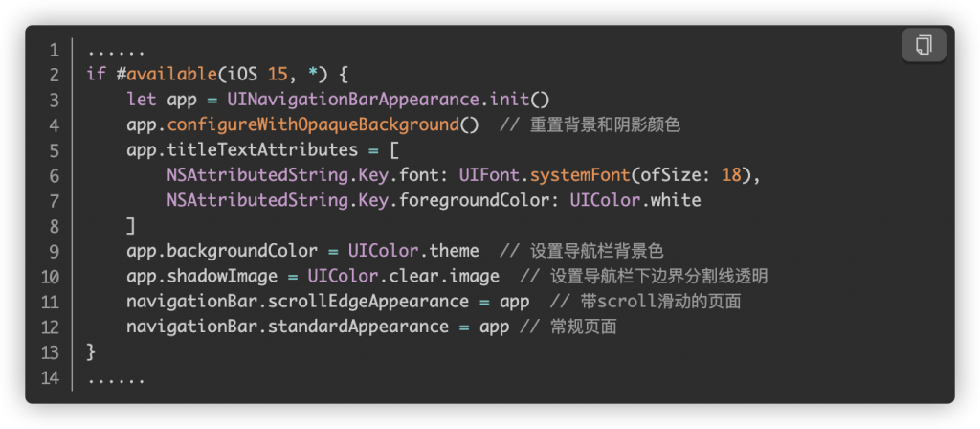This screenshot has width=980, height=429.
Task: Click the word theme on line 9
Action: [x=454, y=252]
